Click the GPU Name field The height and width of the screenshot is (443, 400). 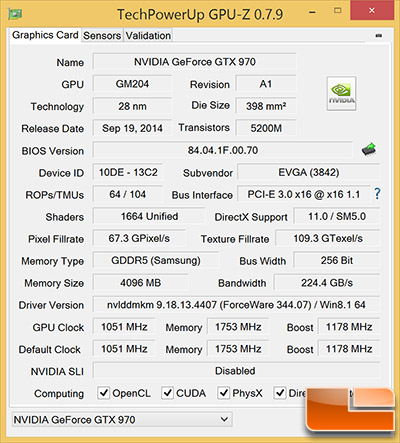195,62
